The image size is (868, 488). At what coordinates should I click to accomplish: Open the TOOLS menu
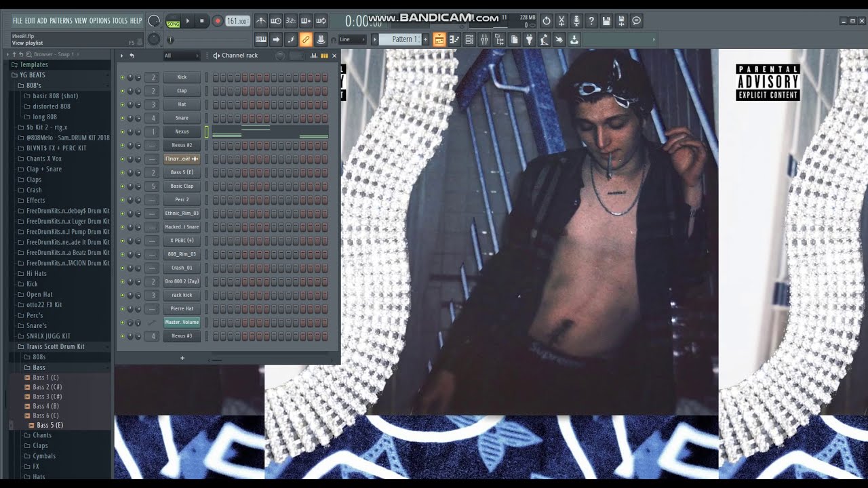click(x=119, y=21)
